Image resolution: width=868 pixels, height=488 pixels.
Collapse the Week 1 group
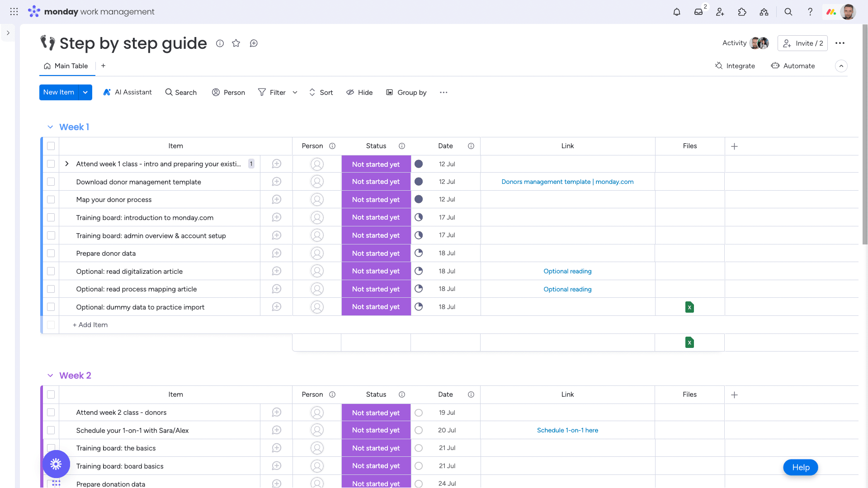point(50,127)
